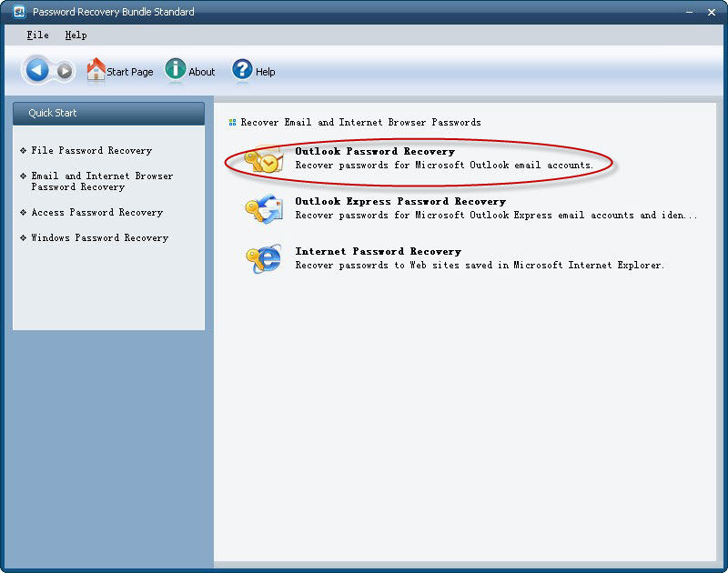
Task: Open the Help menu
Action: [x=76, y=35]
